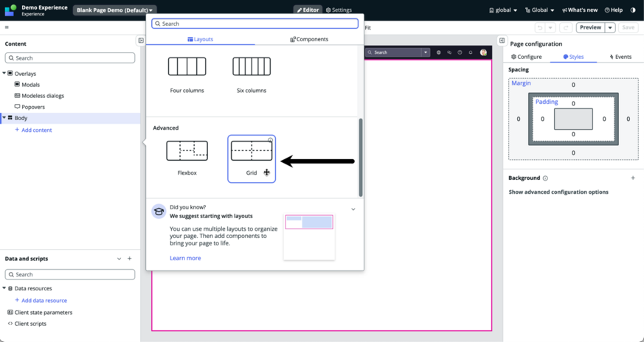
Task: Choose the Flexbox advanced layout
Action: point(187,158)
